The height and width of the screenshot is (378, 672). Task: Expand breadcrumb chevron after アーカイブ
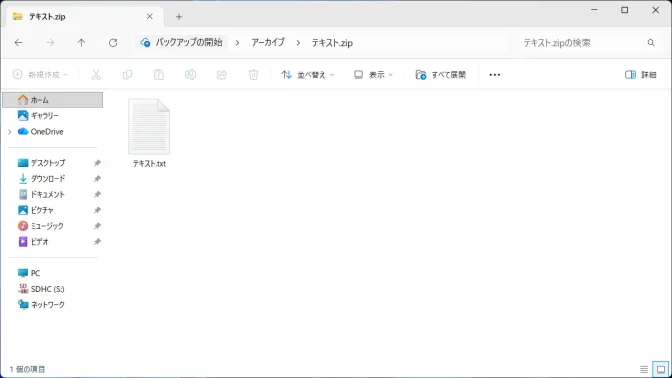point(298,43)
